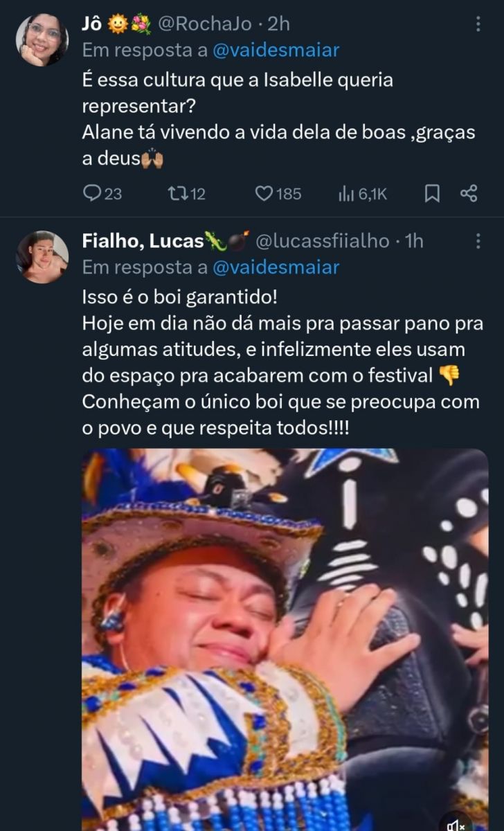The width and height of the screenshot is (504, 831).
Task: Reply to Jô's tweet via comment icon
Action: (x=92, y=194)
